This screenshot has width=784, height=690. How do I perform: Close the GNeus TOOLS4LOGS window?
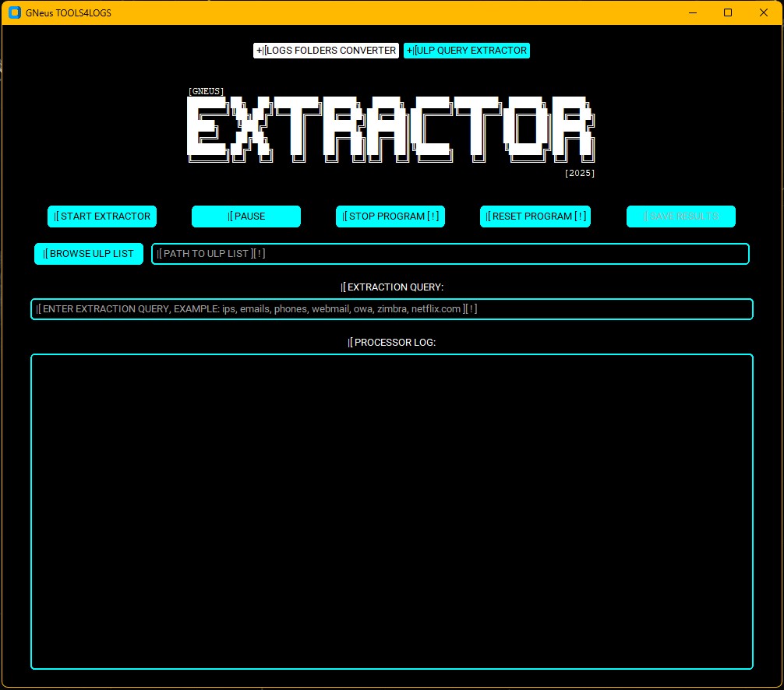coord(764,12)
